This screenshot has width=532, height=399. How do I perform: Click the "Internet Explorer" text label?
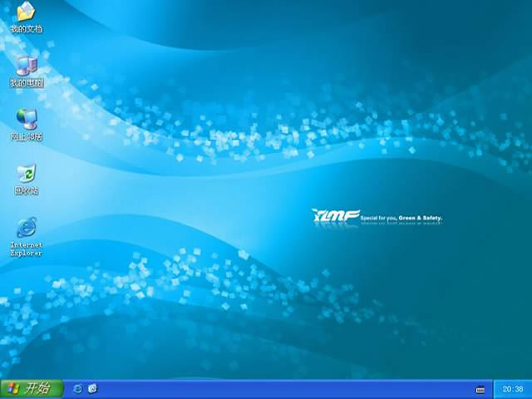(26, 249)
